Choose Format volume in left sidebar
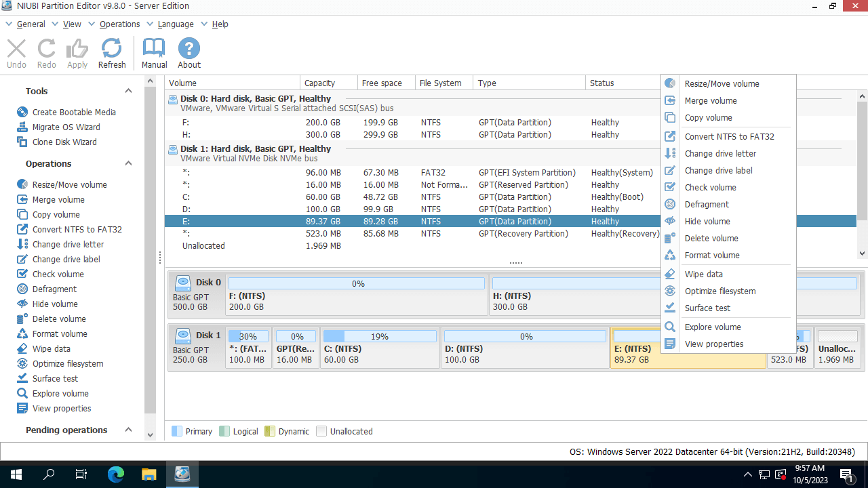The height and width of the screenshot is (488, 868). point(52,334)
